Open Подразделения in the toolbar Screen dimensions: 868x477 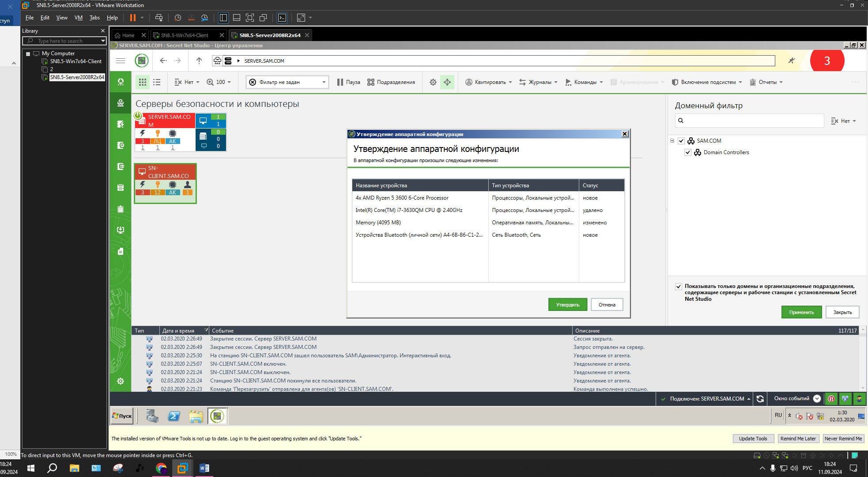point(391,82)
